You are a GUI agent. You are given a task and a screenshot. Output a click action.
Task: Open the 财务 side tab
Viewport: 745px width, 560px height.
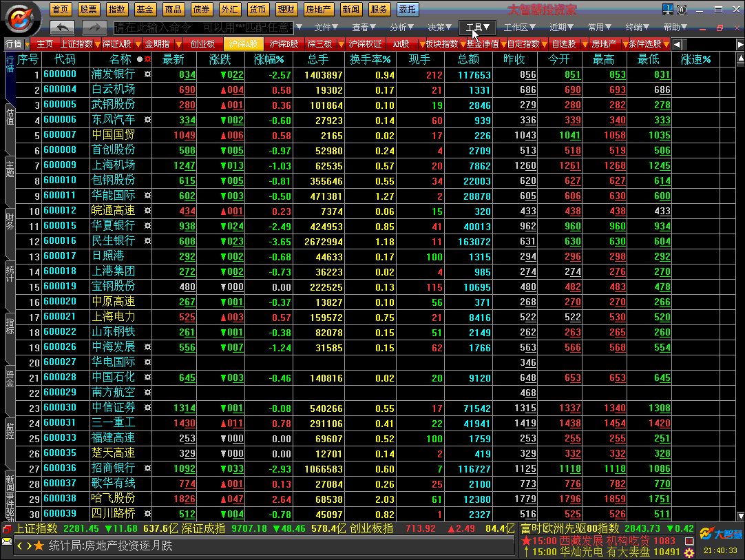10,221
